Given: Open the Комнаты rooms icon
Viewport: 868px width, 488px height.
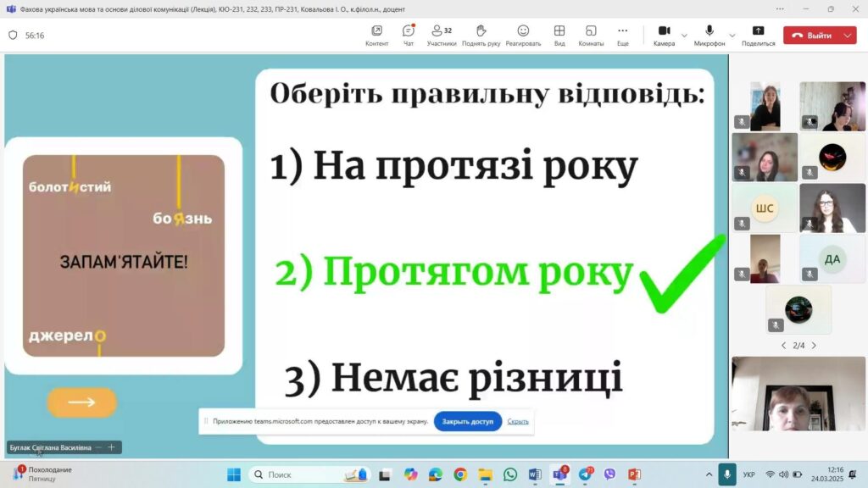Looking at the screenshot, I should point(591,35).
